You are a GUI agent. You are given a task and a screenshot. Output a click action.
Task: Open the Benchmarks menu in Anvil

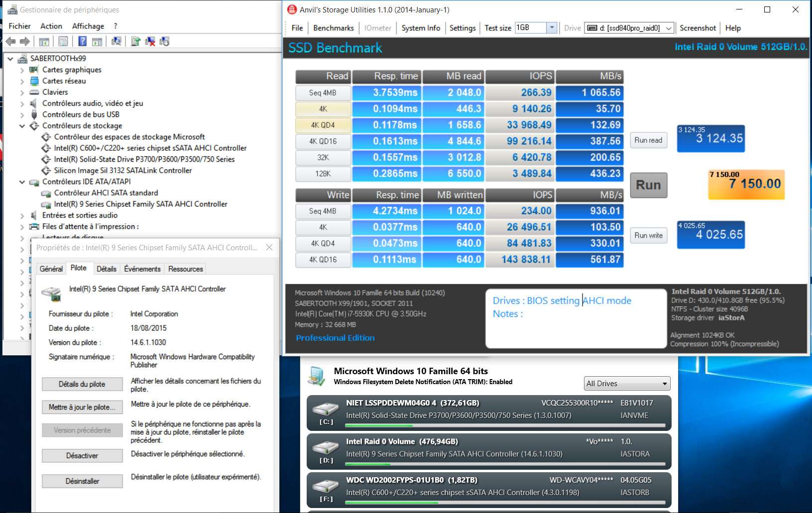tap(334, 28)
